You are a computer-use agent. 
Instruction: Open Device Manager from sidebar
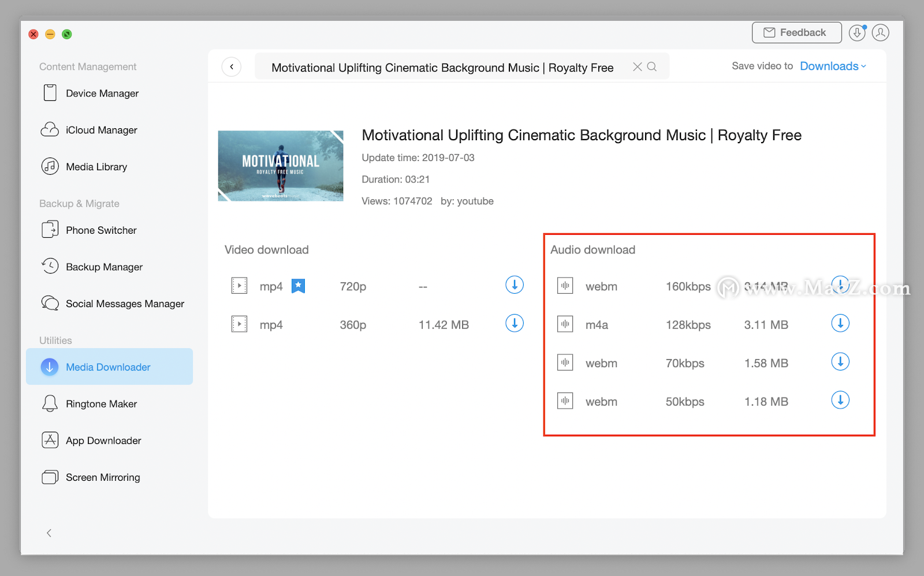[102, 93]
